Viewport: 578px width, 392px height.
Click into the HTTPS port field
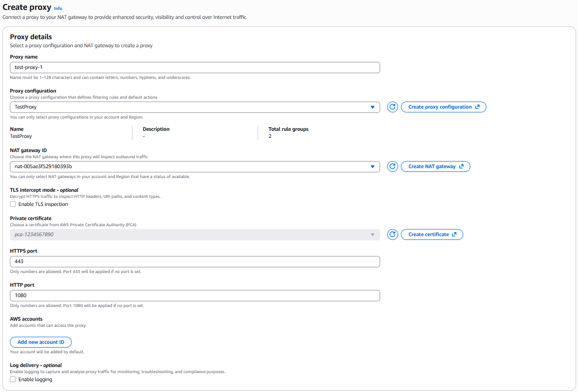(195, 262)
